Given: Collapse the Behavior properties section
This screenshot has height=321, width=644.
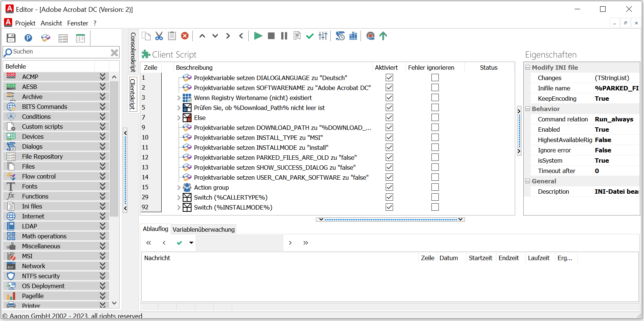Looking at the screenshot, I should (x=528, y=109).
